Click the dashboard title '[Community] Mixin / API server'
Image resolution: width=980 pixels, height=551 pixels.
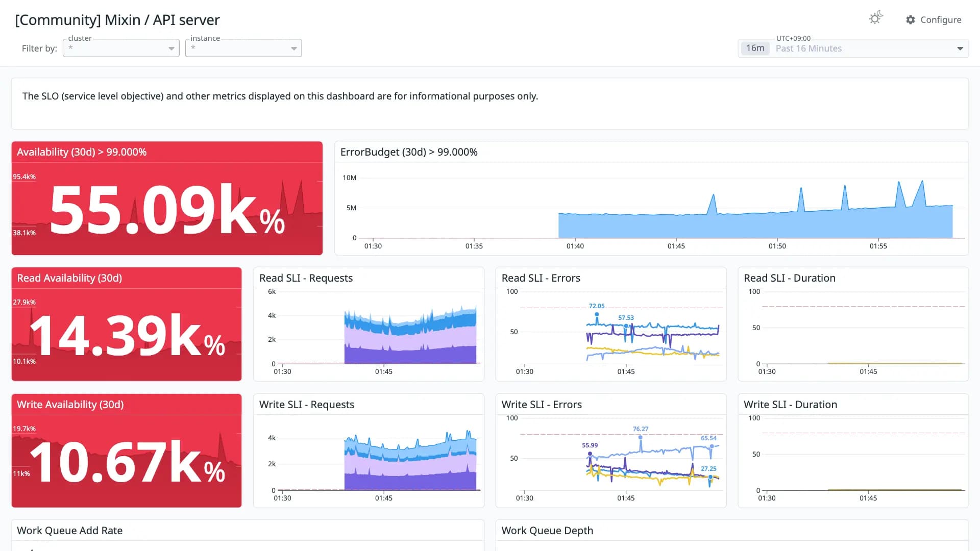coord(117,20)
